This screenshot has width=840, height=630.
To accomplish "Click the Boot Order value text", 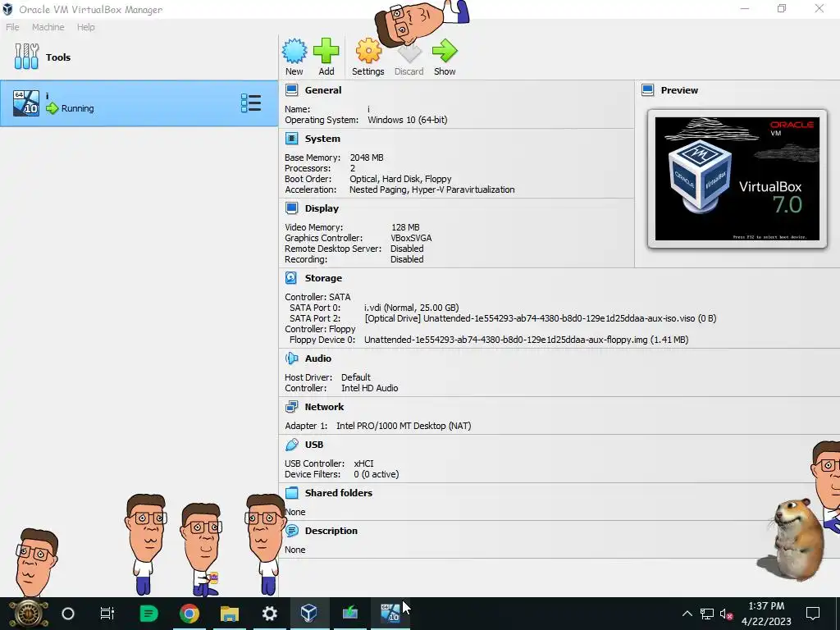I will tap(400, 179).
